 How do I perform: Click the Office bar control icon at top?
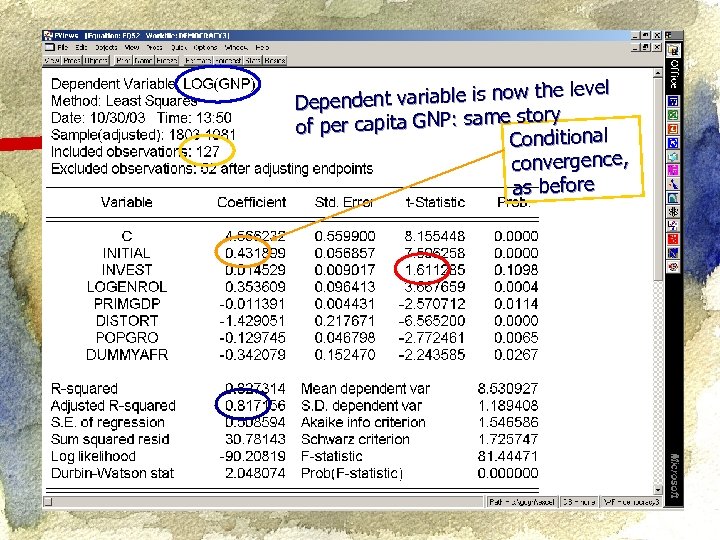point(669,35)
